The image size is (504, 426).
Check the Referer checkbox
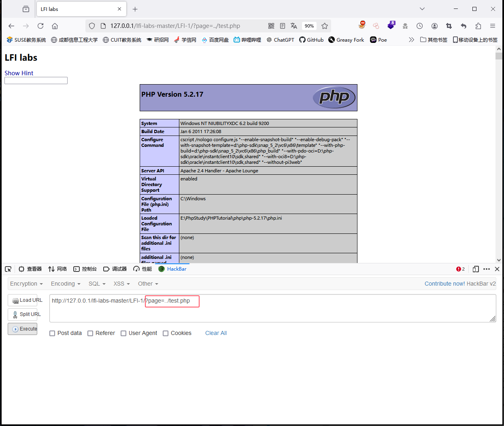pyautogui.click(x=90, y=333)
